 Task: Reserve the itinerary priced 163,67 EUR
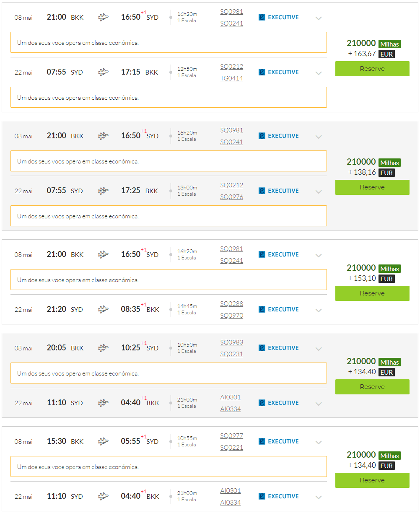pyautogui.click(x=372, y=69)
